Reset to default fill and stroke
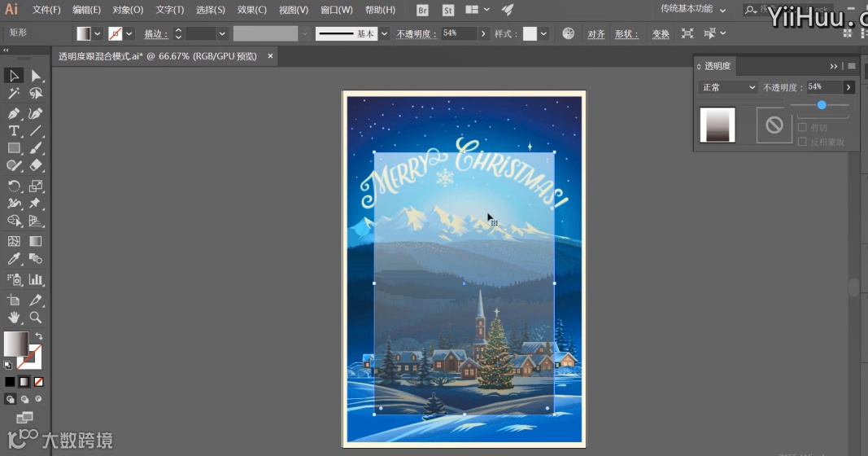This screenshot has width=868, height=456. [x=8, y=365]
